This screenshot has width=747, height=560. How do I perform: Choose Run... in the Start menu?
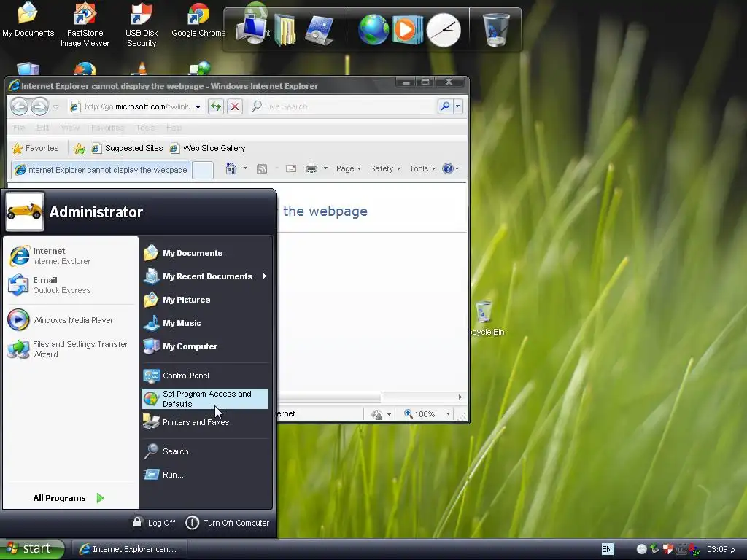click(205, 474)
